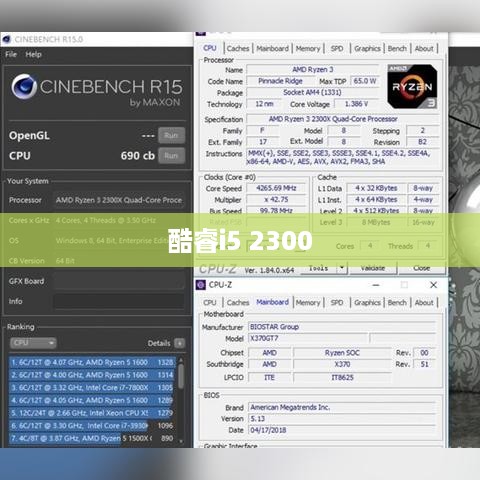Switch to Mainboard tab in upper CPU-Z window

pyautogui.click(x=272, y=49)
